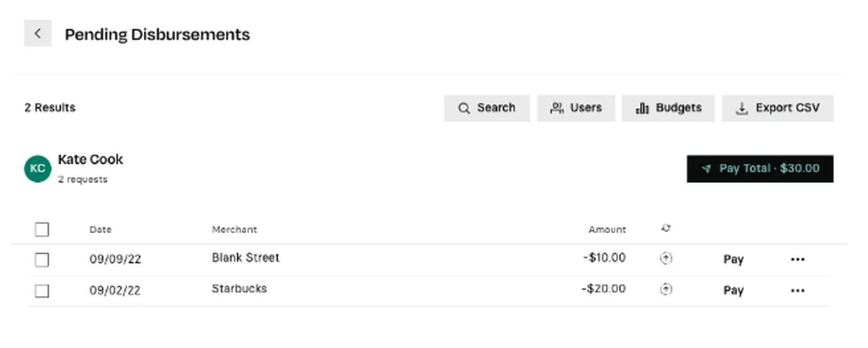The width and height of the screenshot is (868, 348).
Task: Pay the Blank Street request
Action: click(733, 260)
